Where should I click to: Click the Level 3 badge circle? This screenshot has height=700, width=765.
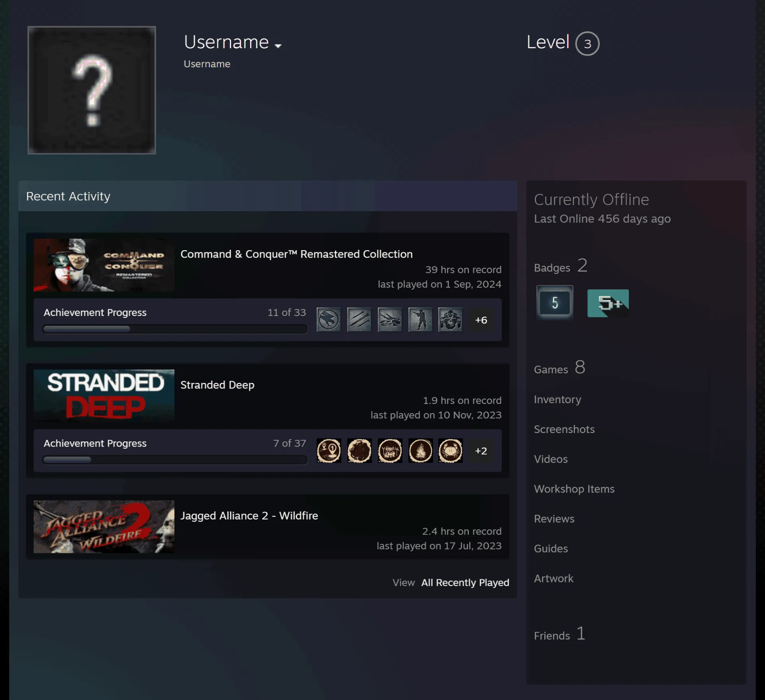point(587,43)
